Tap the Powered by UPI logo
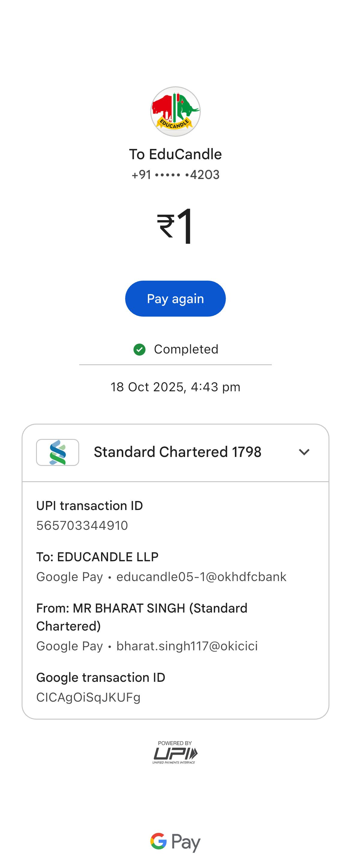 [175, 752]
